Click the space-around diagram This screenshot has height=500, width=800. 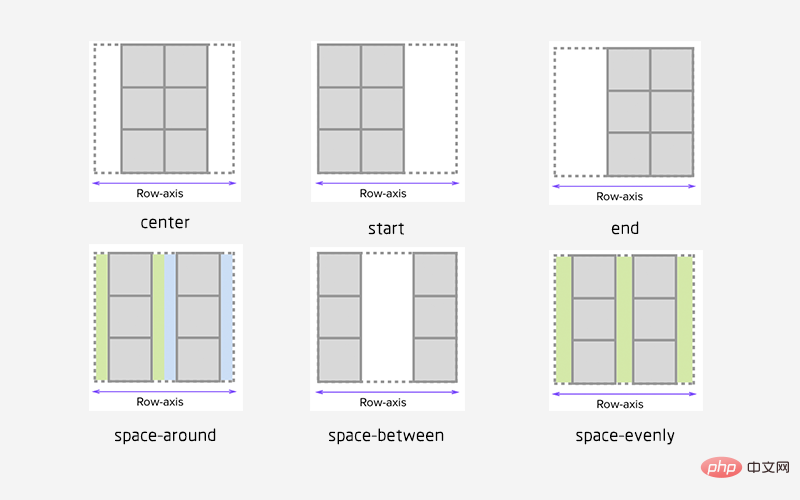(x=166, y=328)
